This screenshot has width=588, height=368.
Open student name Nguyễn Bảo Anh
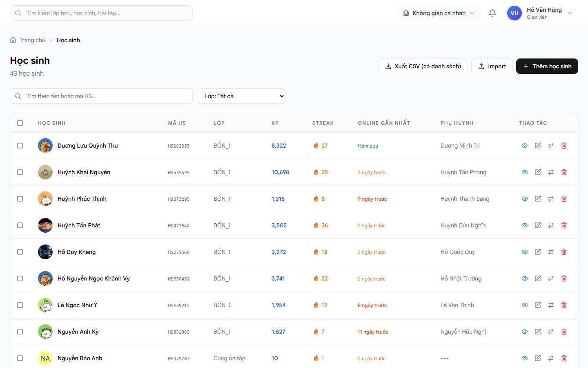click(80, 358)
